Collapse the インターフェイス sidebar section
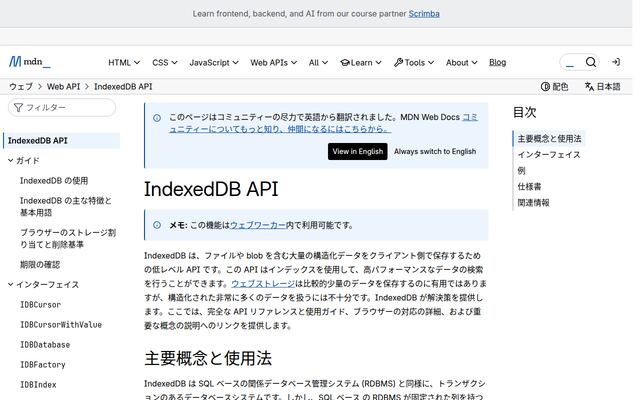The image size is (640, 400). (43, 284)
